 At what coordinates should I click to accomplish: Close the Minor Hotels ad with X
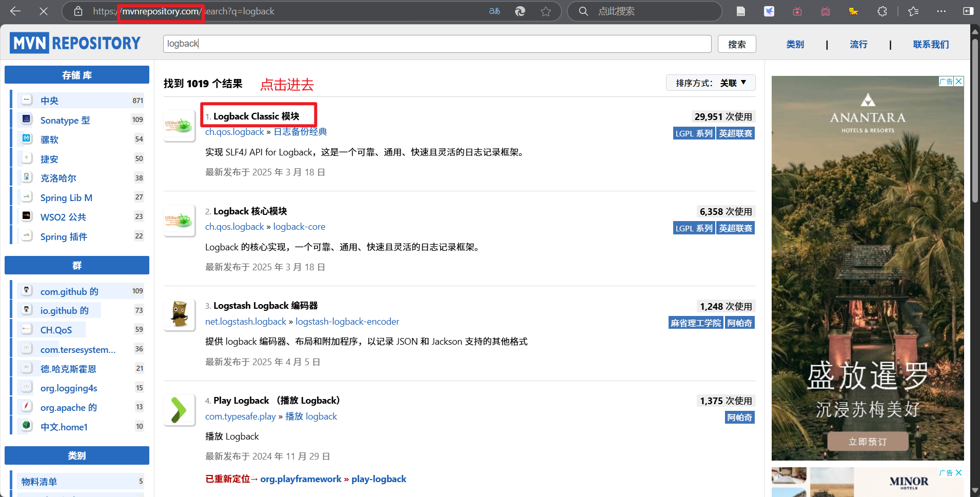[959, 472]
